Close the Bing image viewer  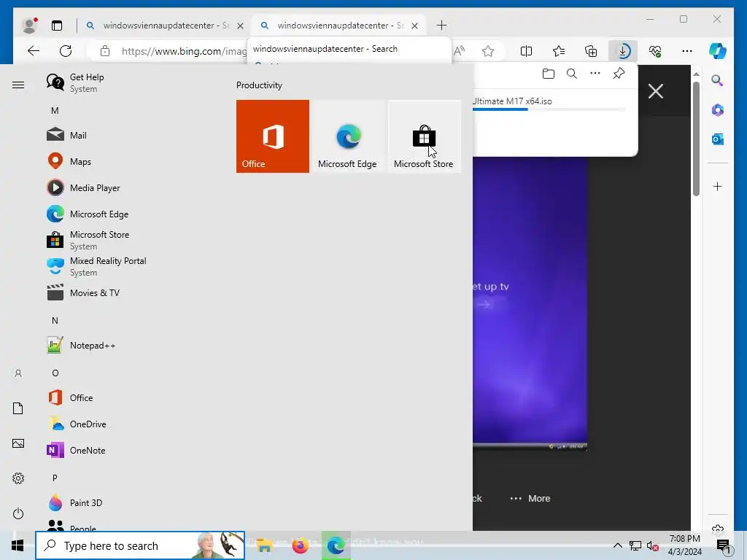pos(656,91)
